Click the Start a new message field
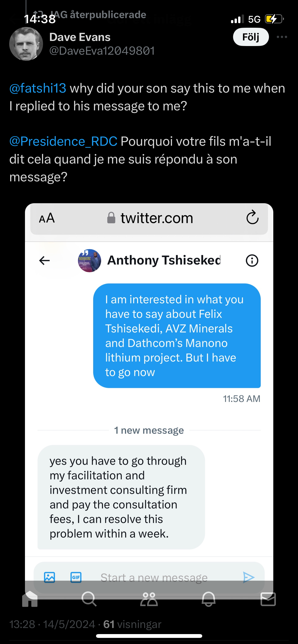Screen dimensions: 298x644 coord(154,578)
